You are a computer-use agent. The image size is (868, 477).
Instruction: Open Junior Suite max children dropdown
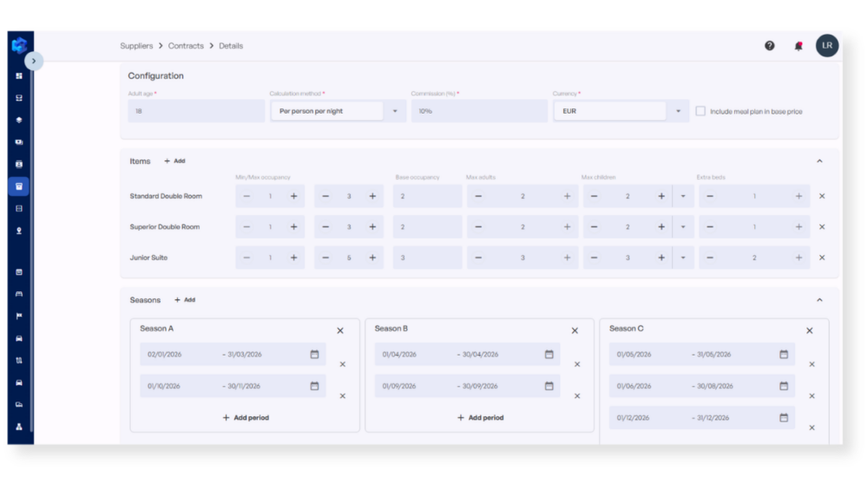point(683,258)
